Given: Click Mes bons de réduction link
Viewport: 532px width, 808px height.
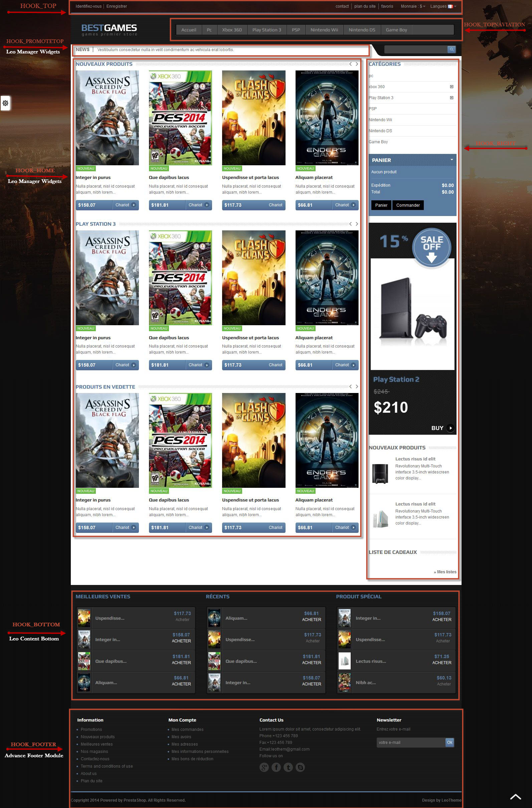Looking at the screenshot, I should (x=192, y=759).
